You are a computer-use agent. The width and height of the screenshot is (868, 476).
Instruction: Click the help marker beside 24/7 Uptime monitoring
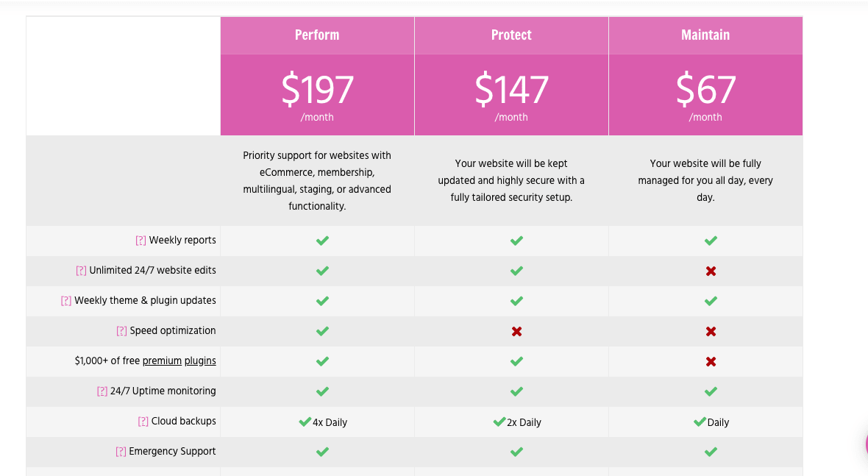(102, 391)
